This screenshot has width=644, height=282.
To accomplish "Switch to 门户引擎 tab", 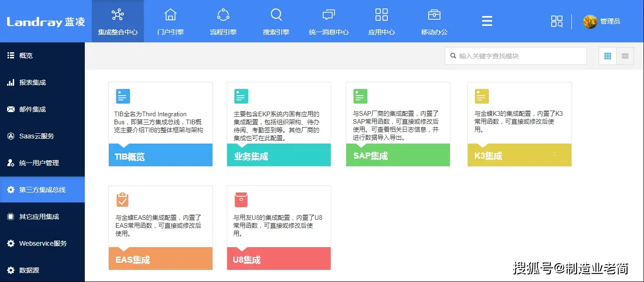I will (x=171, y=21).
